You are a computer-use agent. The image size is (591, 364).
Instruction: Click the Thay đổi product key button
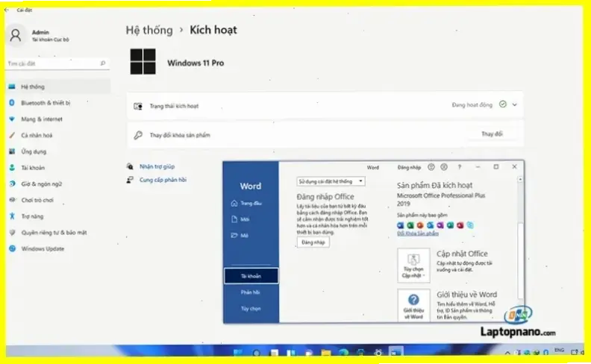click(x=492, y=134)
